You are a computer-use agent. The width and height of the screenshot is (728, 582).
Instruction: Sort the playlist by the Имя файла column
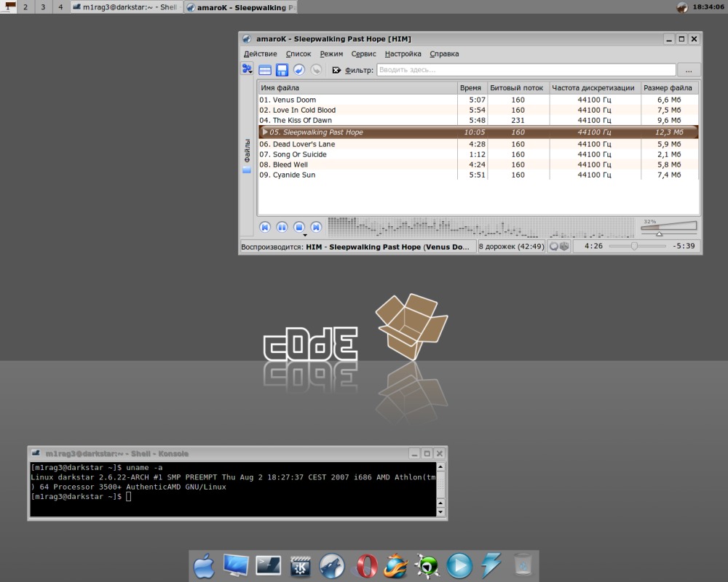[357, 88]
